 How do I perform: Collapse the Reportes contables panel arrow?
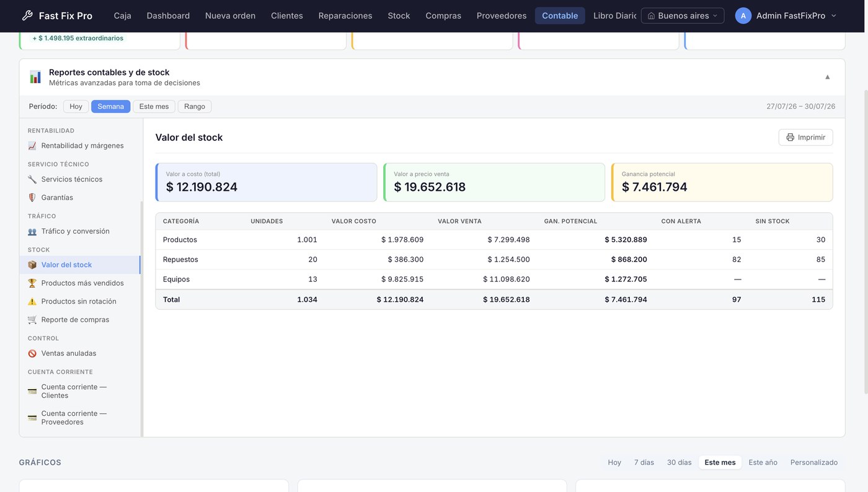[827, 77]
